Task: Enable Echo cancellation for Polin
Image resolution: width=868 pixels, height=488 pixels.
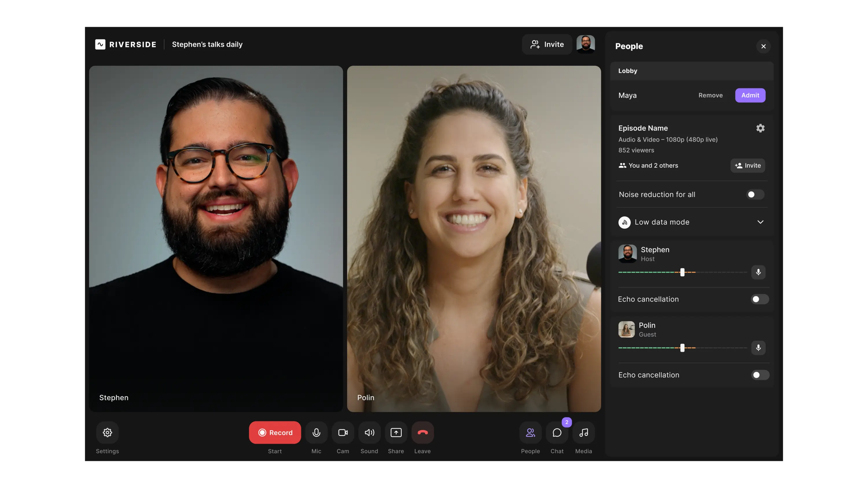Action: click(759, 375)
